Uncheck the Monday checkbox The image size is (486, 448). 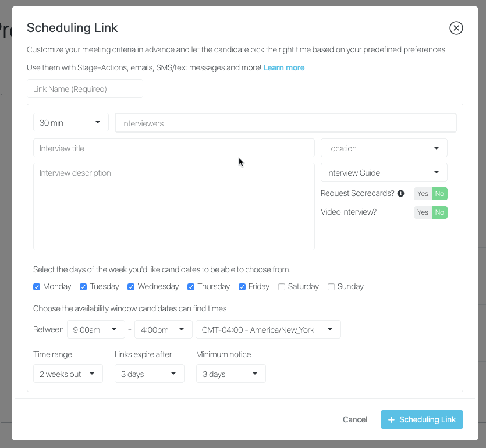(x=37, y=287)
